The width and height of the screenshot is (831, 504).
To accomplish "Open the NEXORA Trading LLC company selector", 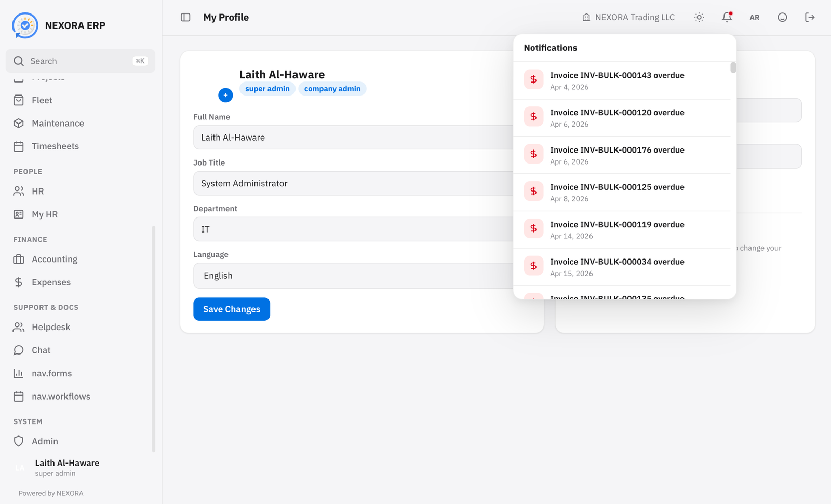I will [628, 17].
